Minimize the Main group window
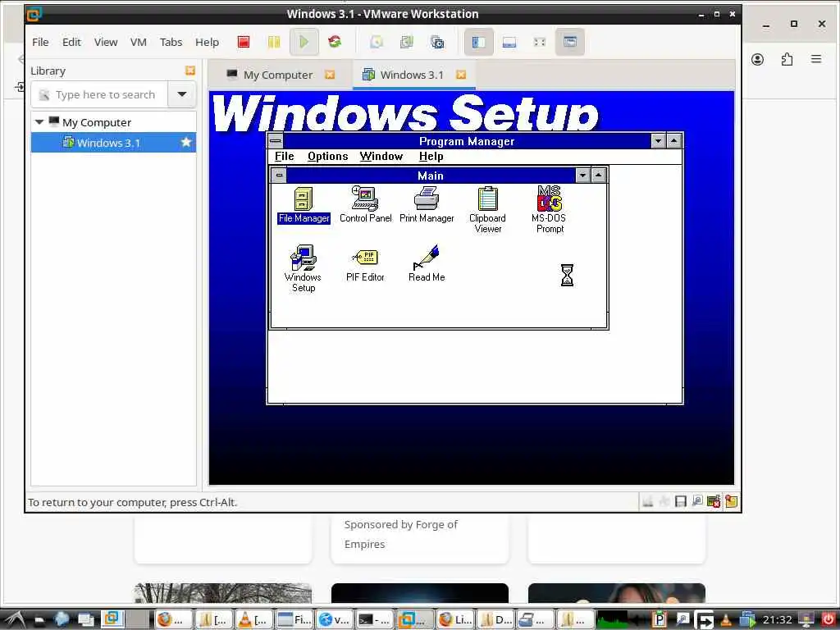840x630 pixels. [x=582, y=176]
